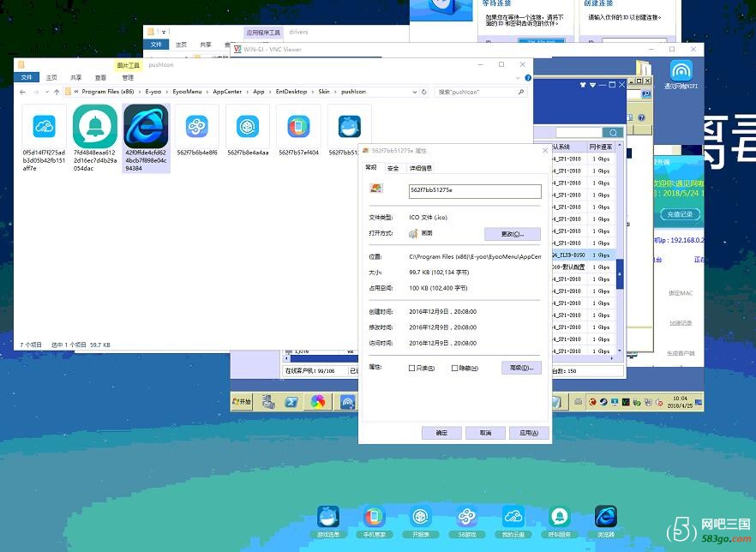Image resolution: width=756 pixels, height=552 pixels.
Task: Click the file name field 562f7bb51275e
Action: [x=475, y=191]
